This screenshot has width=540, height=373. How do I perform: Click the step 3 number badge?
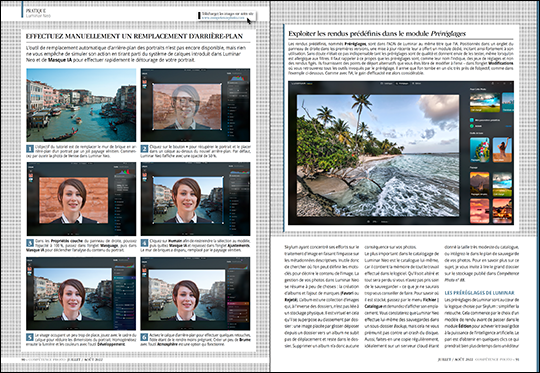click(x=30, y=243)
